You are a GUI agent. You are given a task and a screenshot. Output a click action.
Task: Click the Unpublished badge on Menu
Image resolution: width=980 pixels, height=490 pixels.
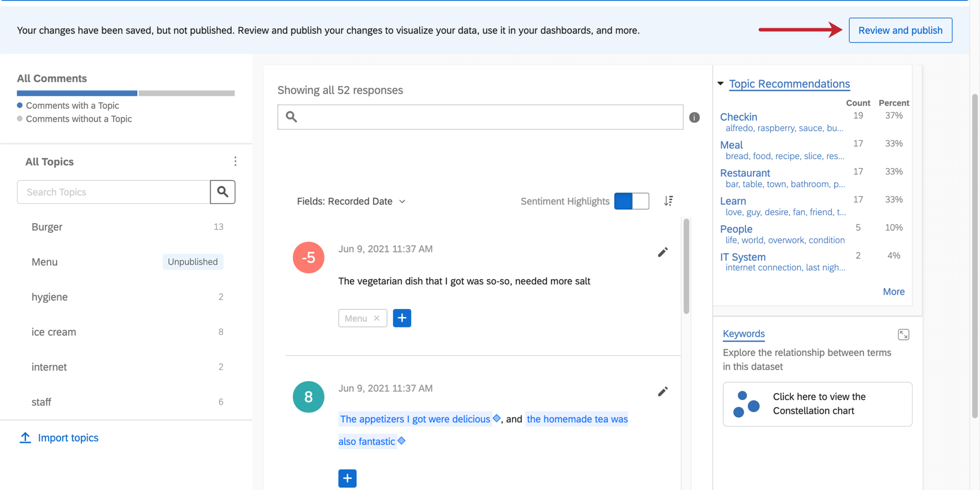click(x=193, y=262)
